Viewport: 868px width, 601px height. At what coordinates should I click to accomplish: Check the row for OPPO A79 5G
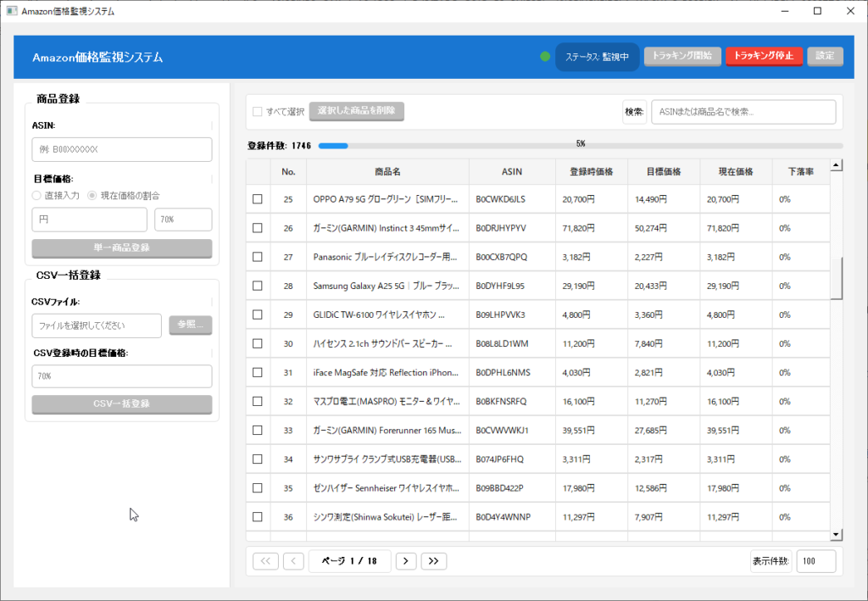(258, 199)
